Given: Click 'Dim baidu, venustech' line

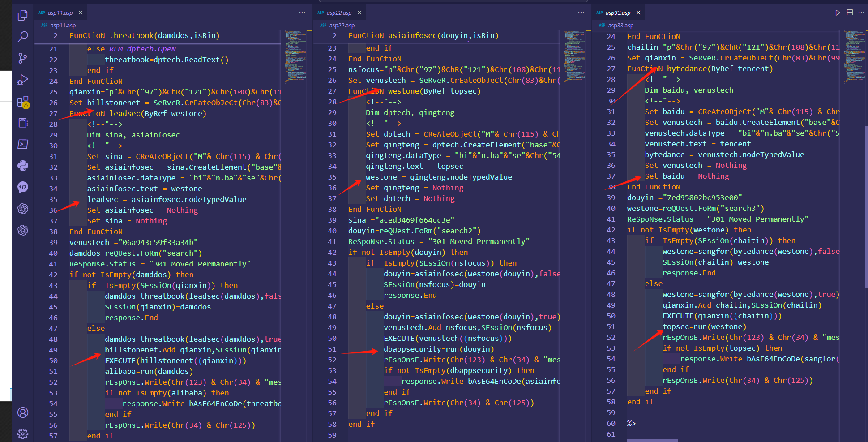Looking at the screenshot, I should (689, 90).
